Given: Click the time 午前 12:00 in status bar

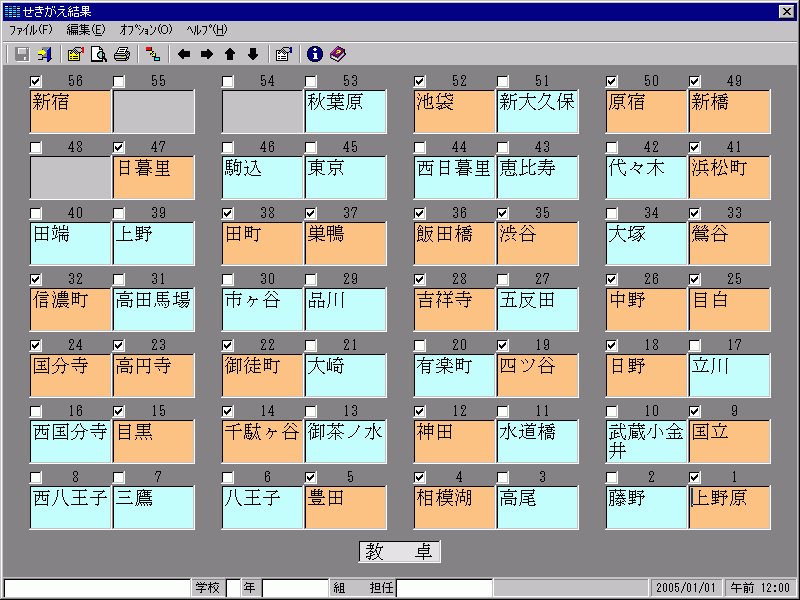Looking at the screenshot, I should point(760,588).
